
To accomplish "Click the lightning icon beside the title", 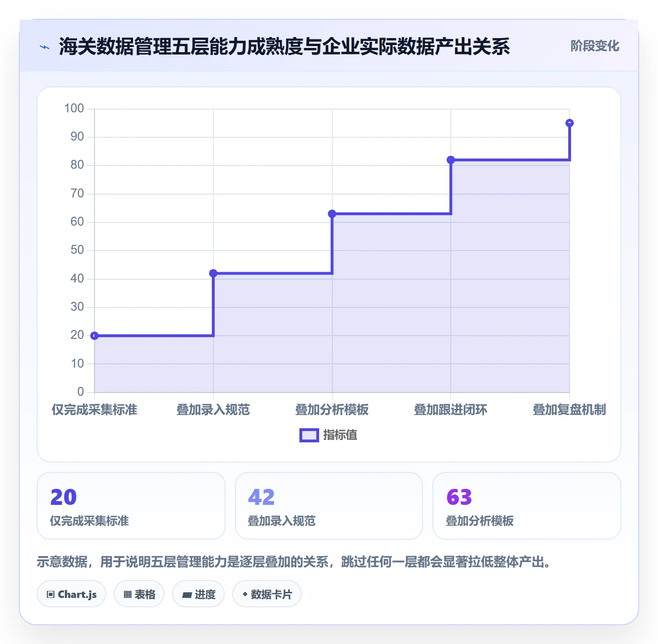I will (45, 47).
